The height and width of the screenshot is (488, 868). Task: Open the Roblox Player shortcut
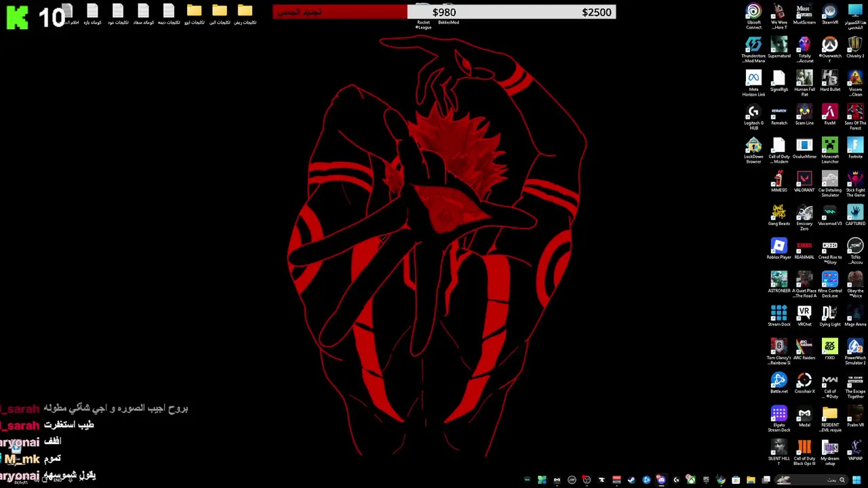click(x=779, y=249)
